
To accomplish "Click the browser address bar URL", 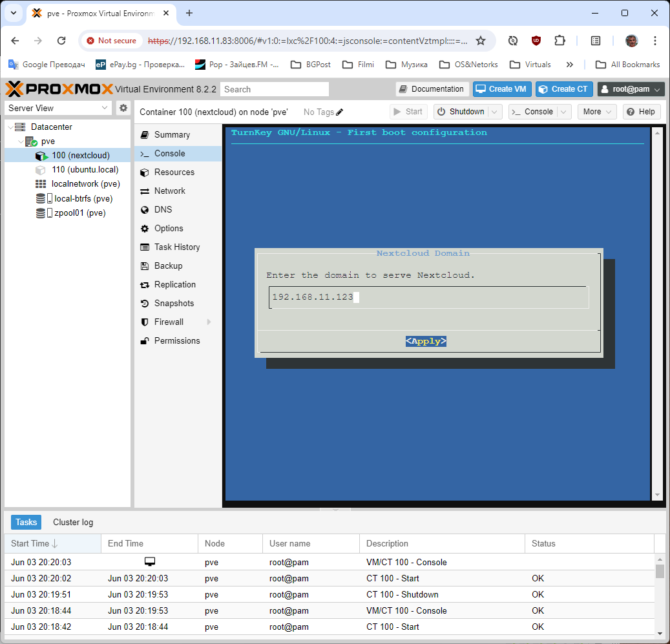I will coord(308,41).
